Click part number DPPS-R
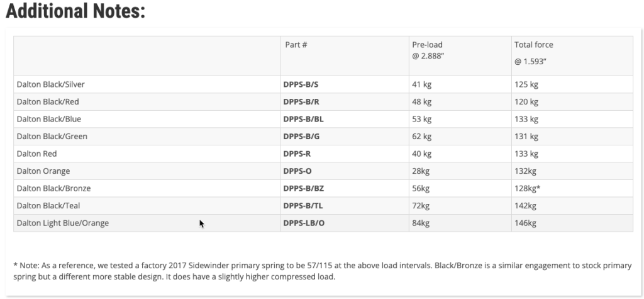This screenshot has height=299, width=644. pos(296,154)
